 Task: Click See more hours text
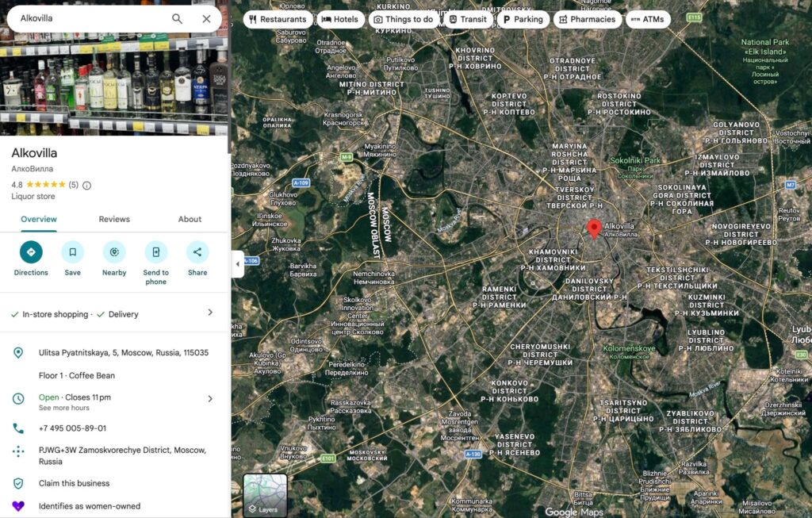coord(63,409)
